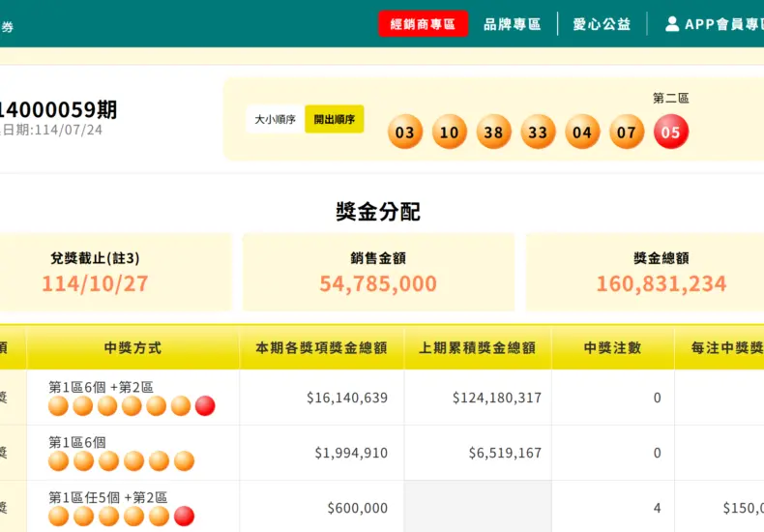Open the 經銷商專區 red button
Screen dimensions: 764x532
click(x=423, y=24)
